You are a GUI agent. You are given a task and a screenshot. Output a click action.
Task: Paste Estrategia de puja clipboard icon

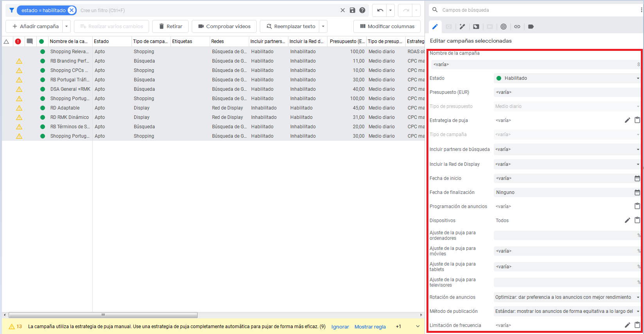[x=637, y=120]
